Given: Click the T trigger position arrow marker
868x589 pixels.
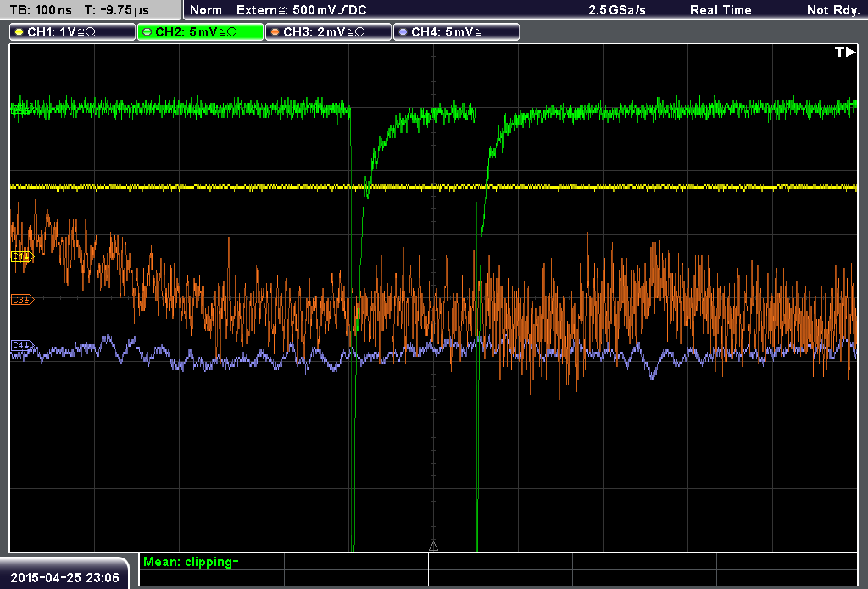Looking at the screenshot, I should pyautogui.click(x=845, y=52).
